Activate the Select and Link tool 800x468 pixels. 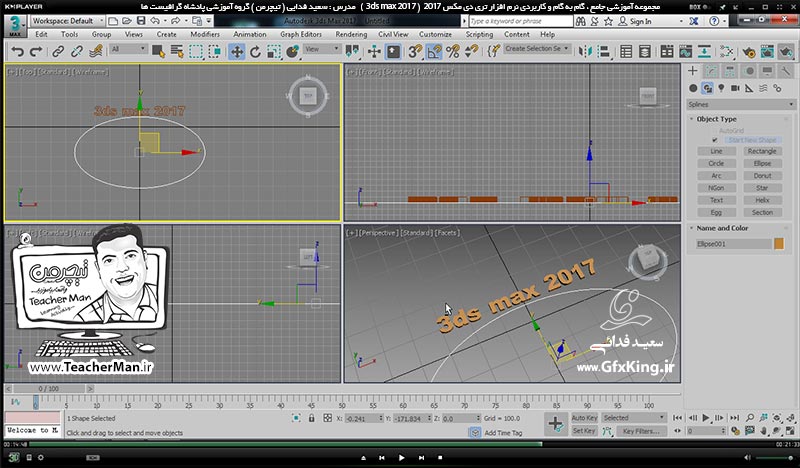(x=58, y=52)
